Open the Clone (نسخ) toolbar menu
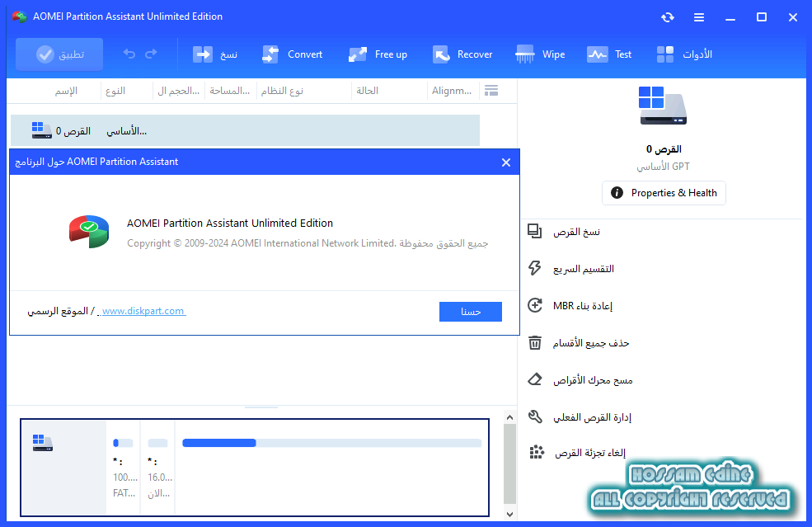 click(215, 54)
